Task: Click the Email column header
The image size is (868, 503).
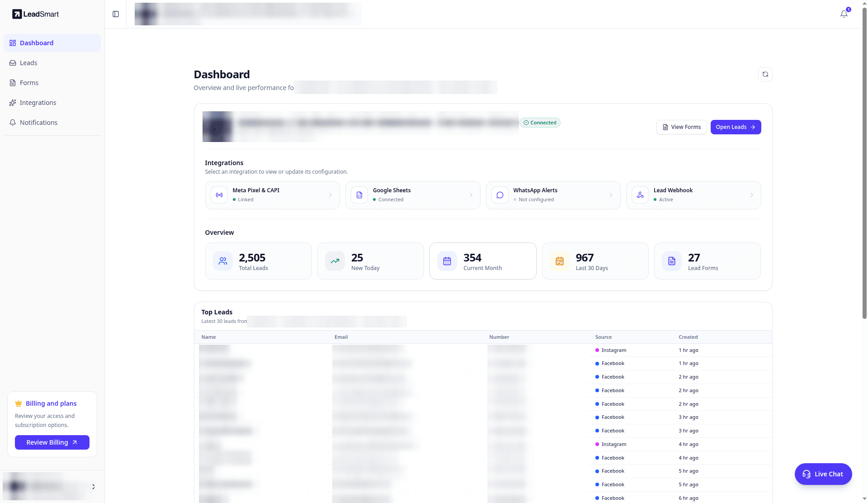Action: pyautogui.click(x=341, y=337)
